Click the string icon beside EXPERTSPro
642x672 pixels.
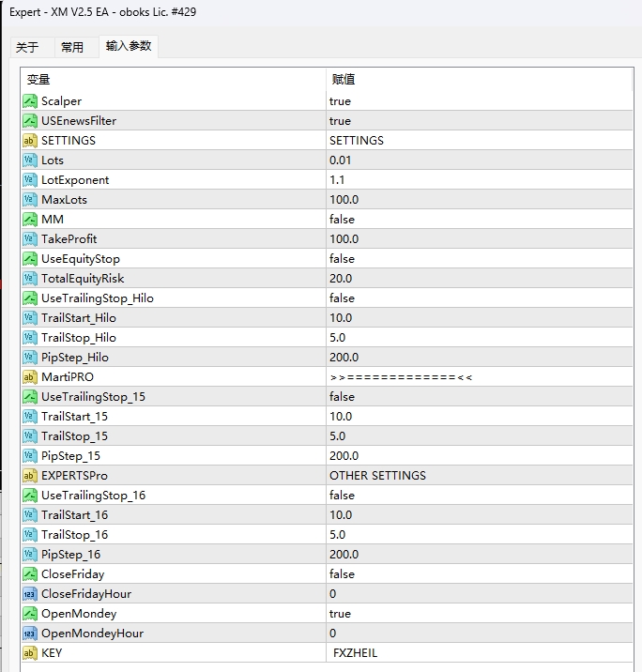[30, 476]
